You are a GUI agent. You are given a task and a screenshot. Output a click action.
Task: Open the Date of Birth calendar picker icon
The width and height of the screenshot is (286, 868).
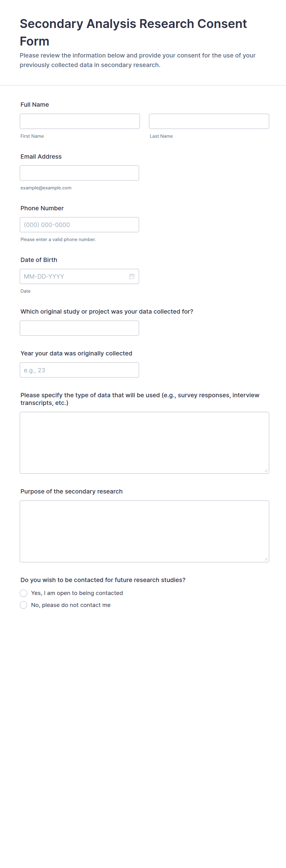132,276
